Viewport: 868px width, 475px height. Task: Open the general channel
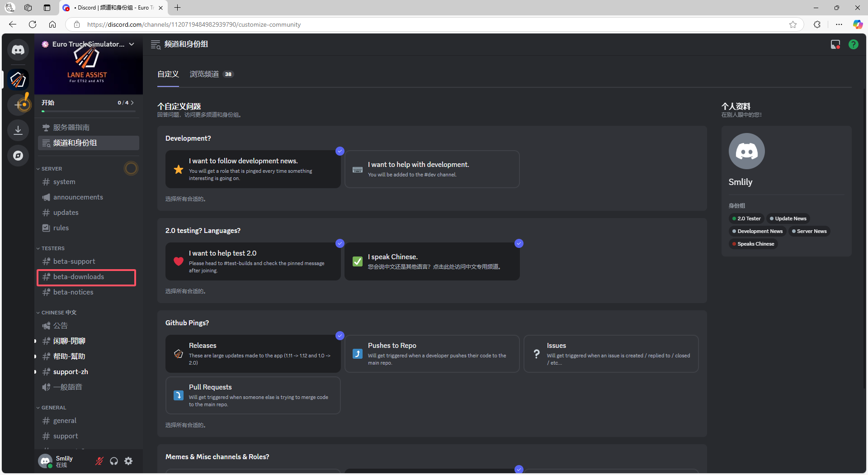89,421
